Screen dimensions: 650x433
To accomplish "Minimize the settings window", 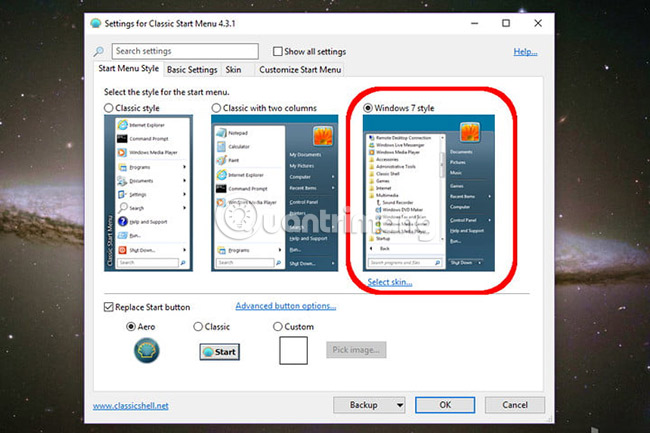I will click(x=475, y=23).
